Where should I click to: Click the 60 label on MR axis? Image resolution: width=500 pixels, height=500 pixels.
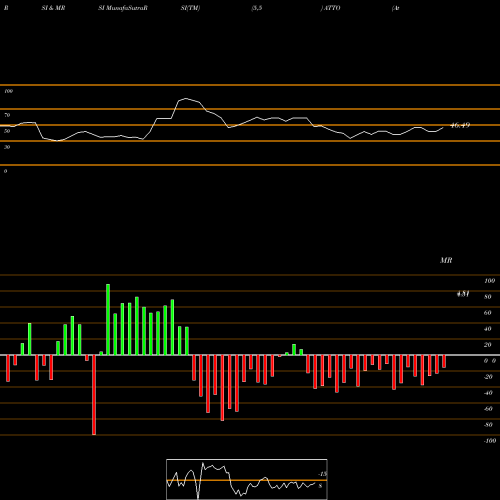488,313
